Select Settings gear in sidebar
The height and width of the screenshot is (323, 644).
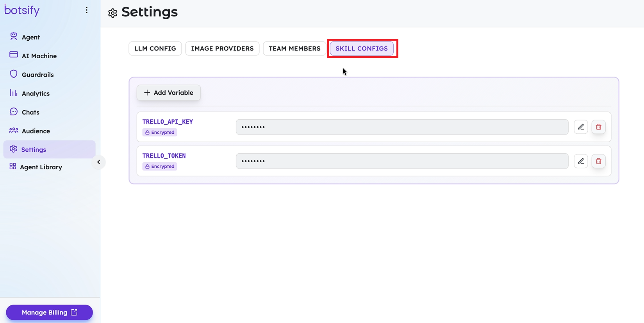pos(14,149)
